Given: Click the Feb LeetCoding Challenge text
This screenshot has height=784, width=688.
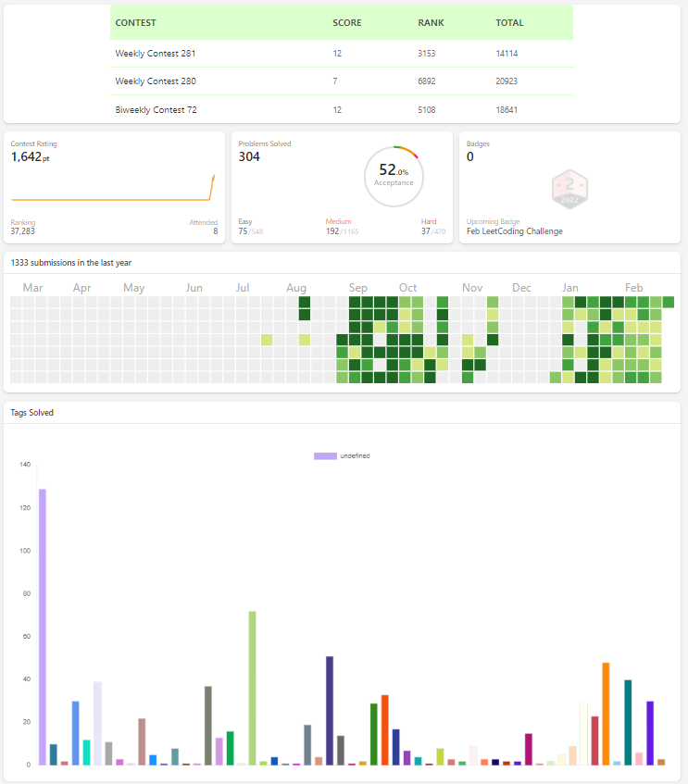Looking at the screenshot, I should 514,231.
